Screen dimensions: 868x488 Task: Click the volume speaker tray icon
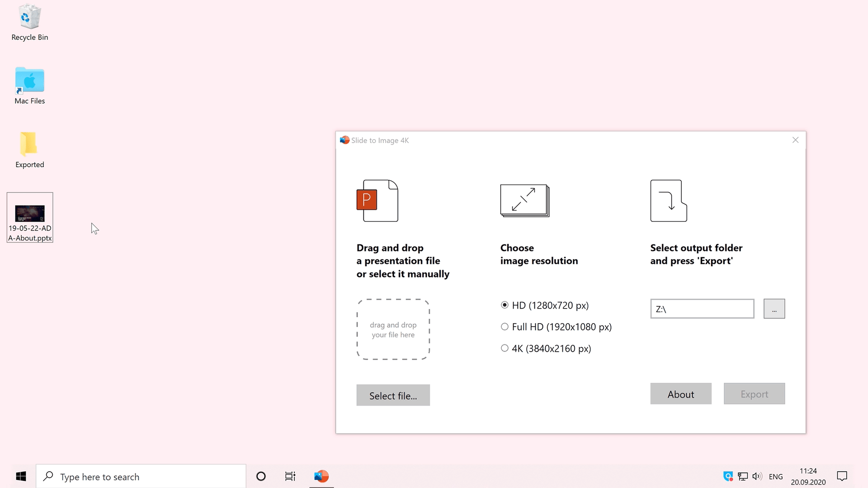point(757,476)
